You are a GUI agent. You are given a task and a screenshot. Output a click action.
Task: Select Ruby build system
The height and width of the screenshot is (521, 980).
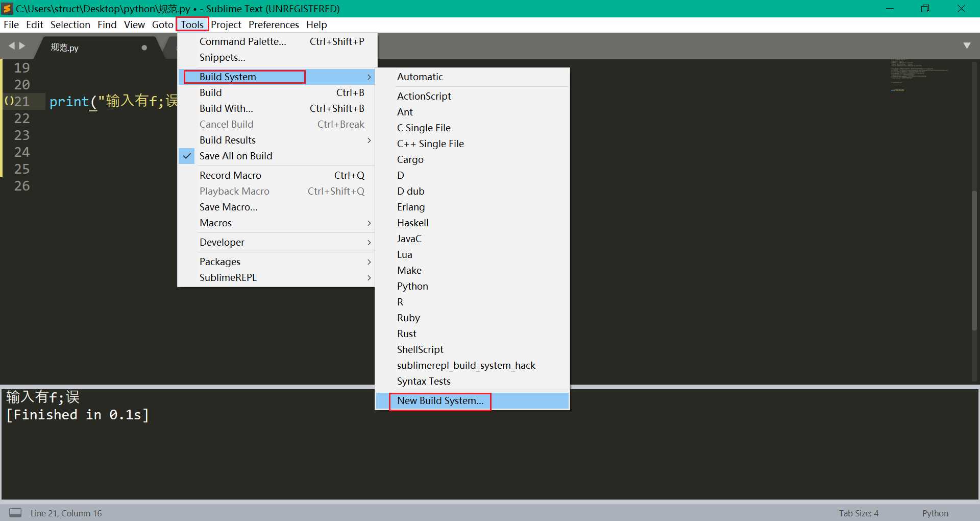pyautogui.click(x=472, y=318)
